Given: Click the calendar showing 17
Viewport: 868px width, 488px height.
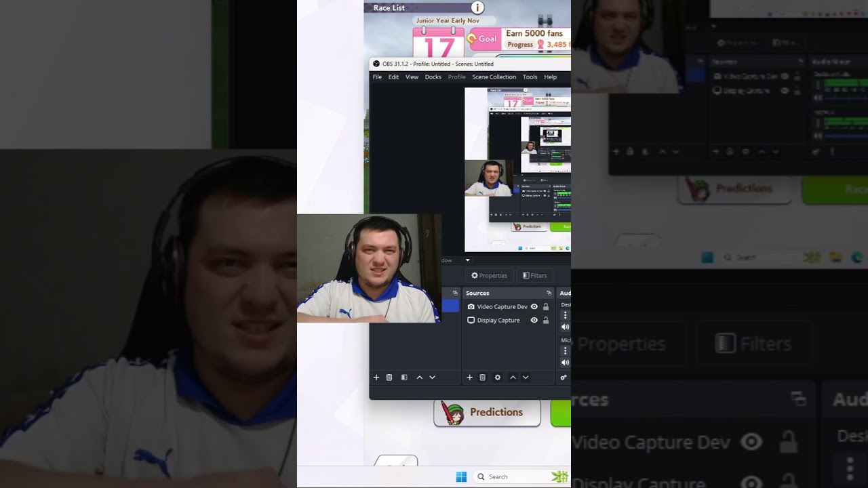Looking at the screenshot, I should coord(439,43).
